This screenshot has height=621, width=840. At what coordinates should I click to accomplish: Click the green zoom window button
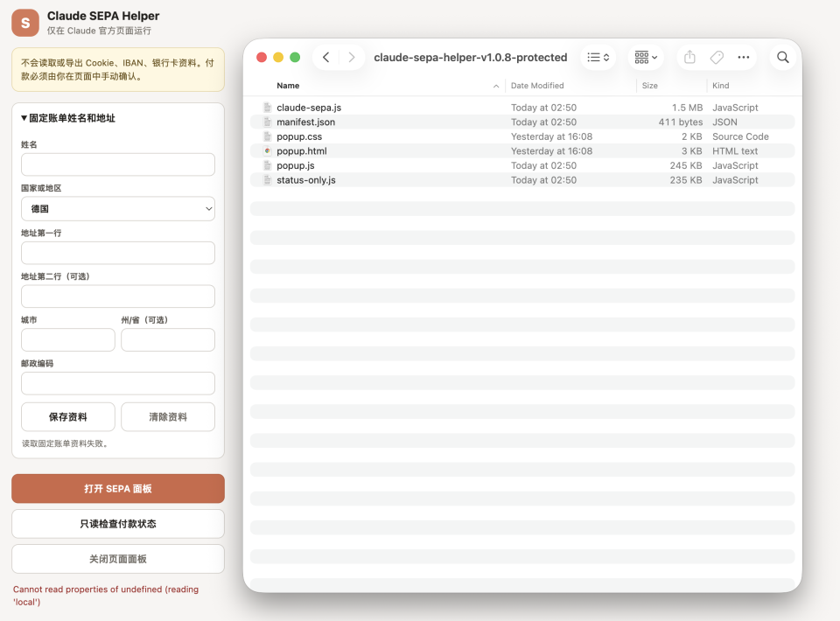(x=295, y=57)
